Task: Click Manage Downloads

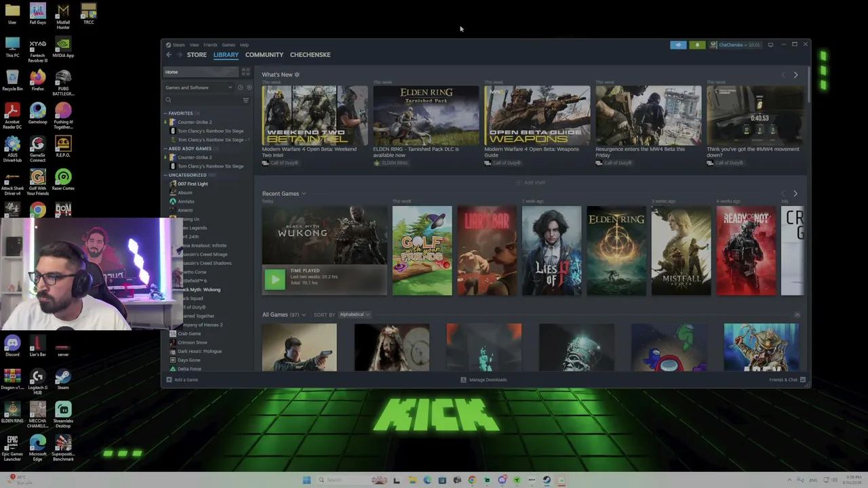Action: [x=484, y=380]
